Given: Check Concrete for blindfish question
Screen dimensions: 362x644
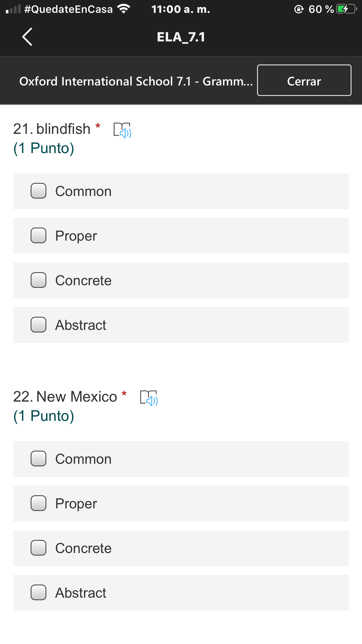Looking at the screenshot, I should [x=38, y=280].
